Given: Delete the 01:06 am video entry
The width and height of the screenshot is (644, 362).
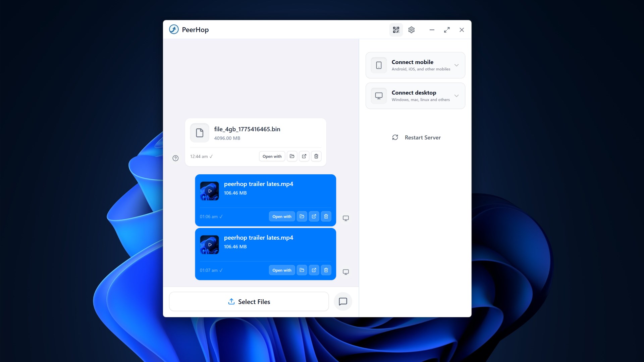Looking at the screenshot, I should tap(326, 217).
